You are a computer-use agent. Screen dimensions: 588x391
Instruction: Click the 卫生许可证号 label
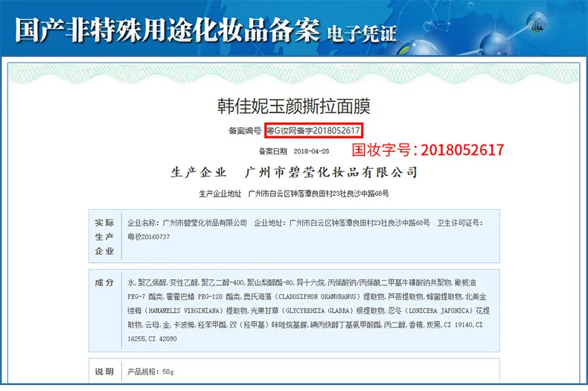pos(460,223)
